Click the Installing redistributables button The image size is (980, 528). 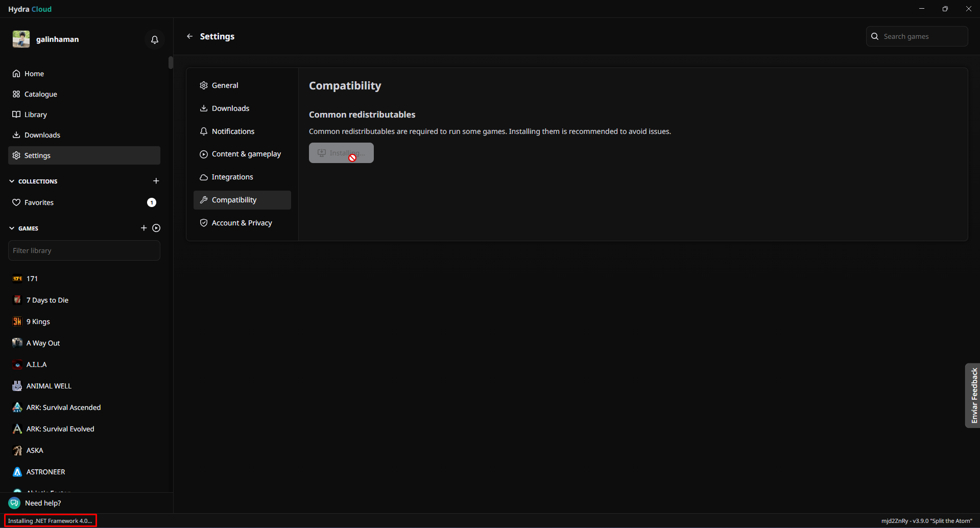point(341,153)
